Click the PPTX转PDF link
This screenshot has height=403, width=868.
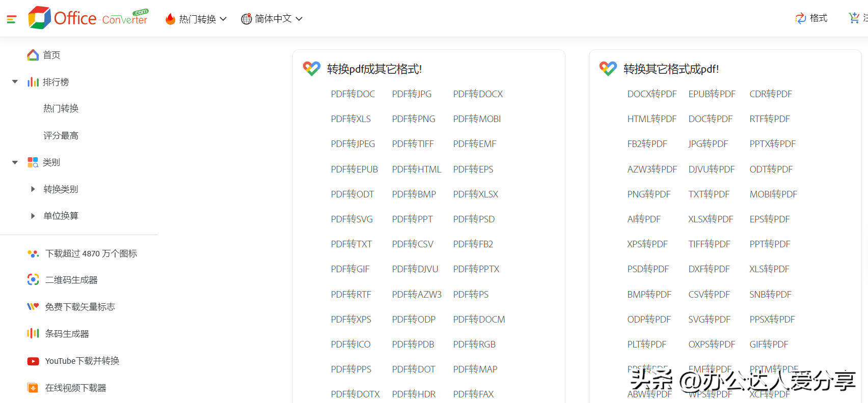[772, 144]
